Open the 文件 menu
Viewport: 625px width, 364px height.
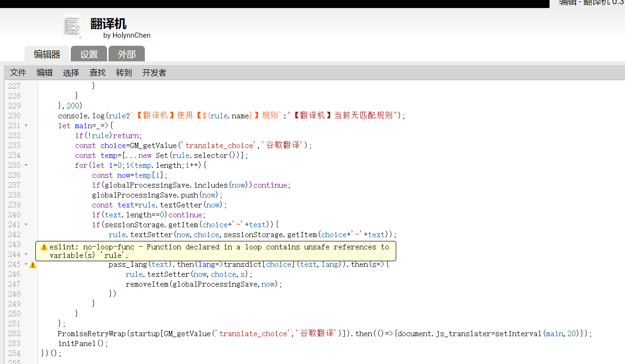18,73
